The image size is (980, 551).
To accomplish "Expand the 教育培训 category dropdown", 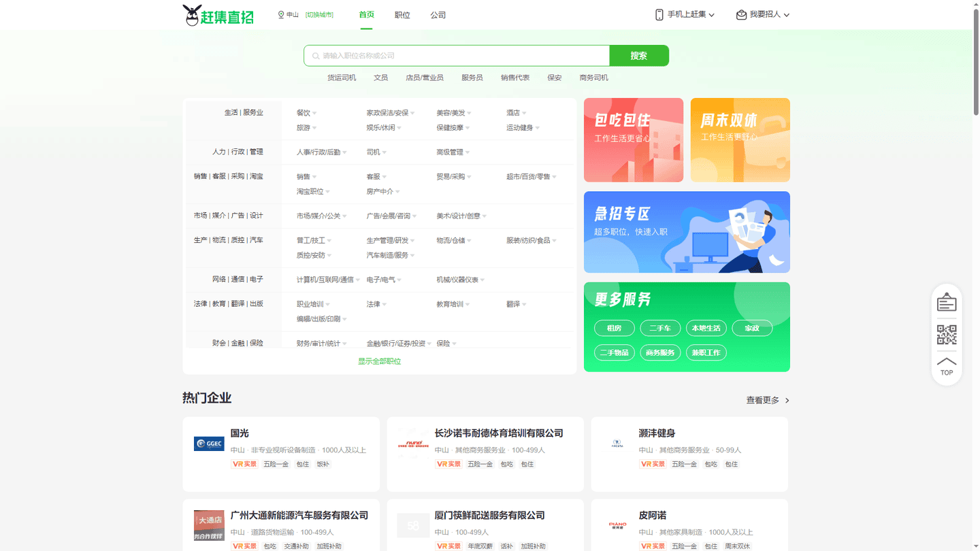I will point(468,305).
